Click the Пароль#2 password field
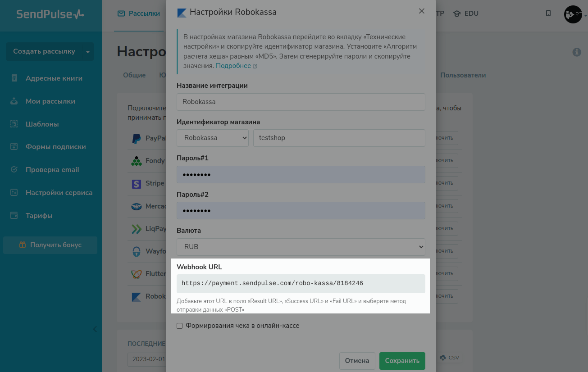 (x=301, y=211)
